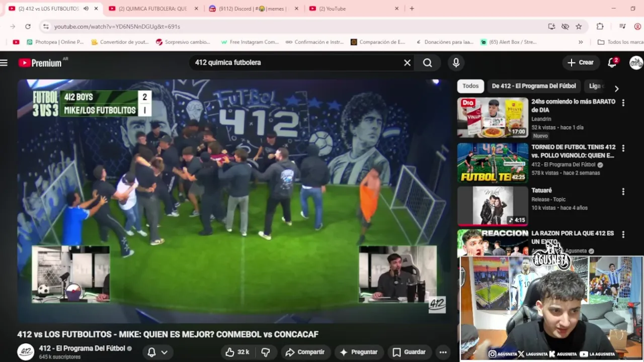The image size is (644, 362).
Task: Select the partially visible 'Liga' filter chip
Action: [x=595, y=86]
